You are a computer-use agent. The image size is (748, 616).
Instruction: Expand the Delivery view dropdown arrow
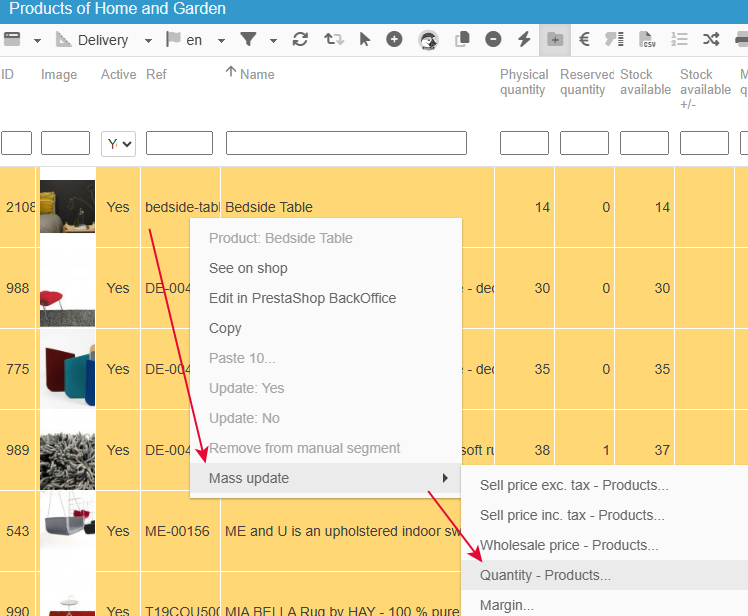(148, 41)
